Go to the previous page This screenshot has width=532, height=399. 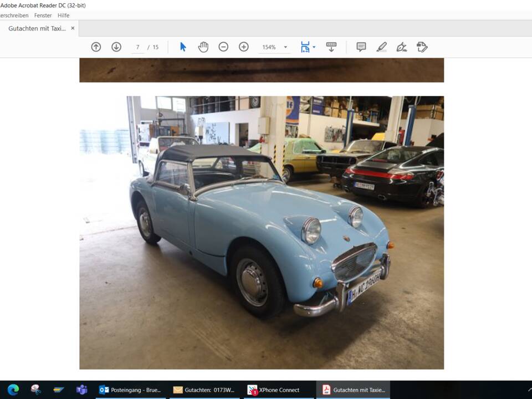pyautogui.click(x=95, y=47)
